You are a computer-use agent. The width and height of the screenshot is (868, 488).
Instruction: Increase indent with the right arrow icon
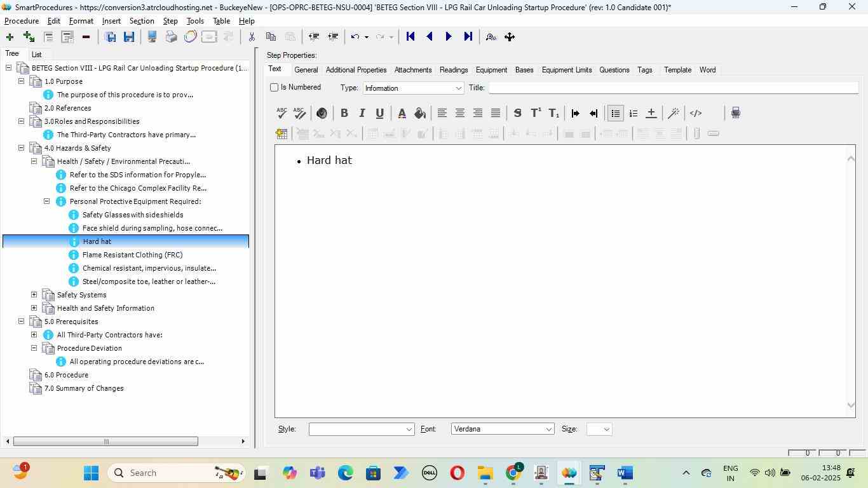click(x=575, y=113)
